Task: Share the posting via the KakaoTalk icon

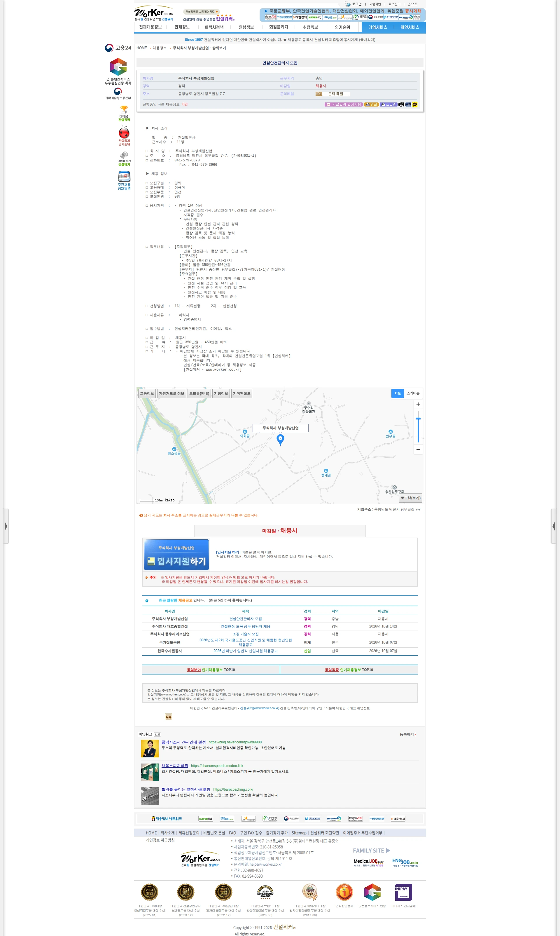Action: click(x=415, y=104)
